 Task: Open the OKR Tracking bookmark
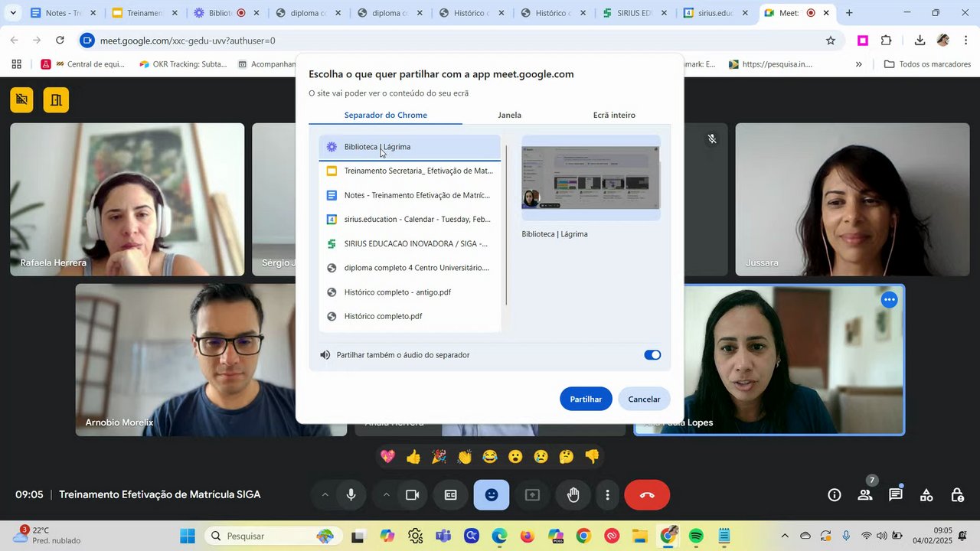click(x=183, y=64)
